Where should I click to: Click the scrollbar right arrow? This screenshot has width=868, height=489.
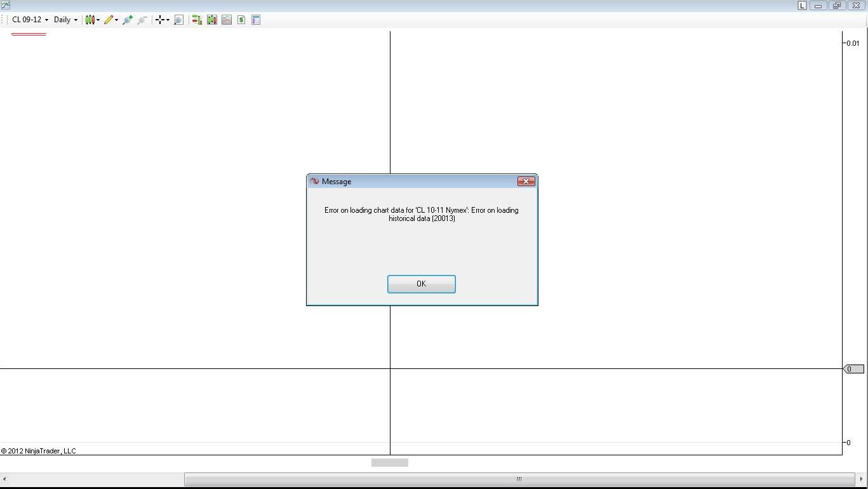862,479
